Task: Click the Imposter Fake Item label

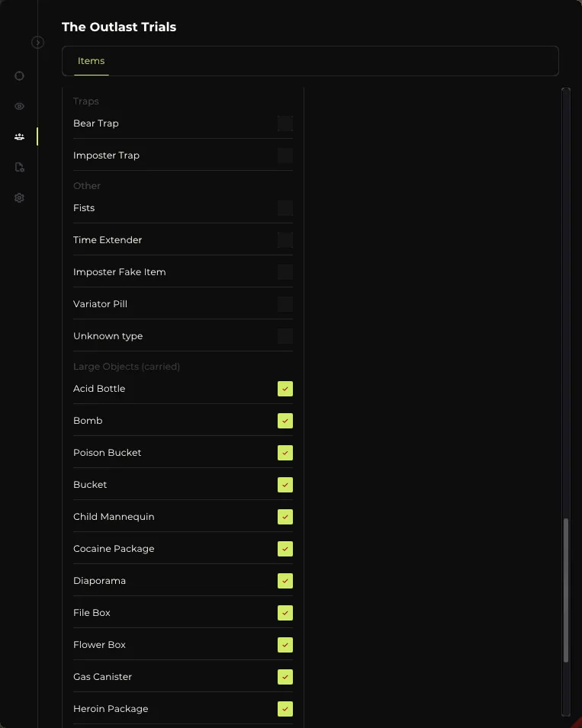Action: 119,272
